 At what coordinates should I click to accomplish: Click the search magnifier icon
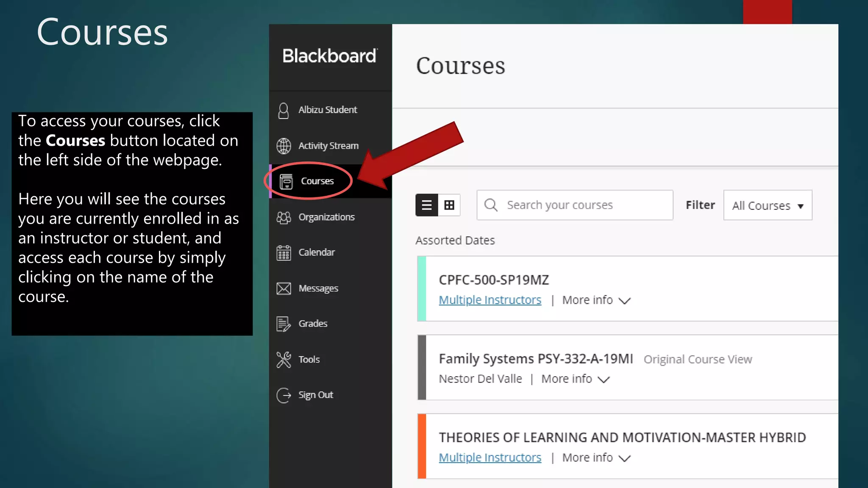point(491,205)
